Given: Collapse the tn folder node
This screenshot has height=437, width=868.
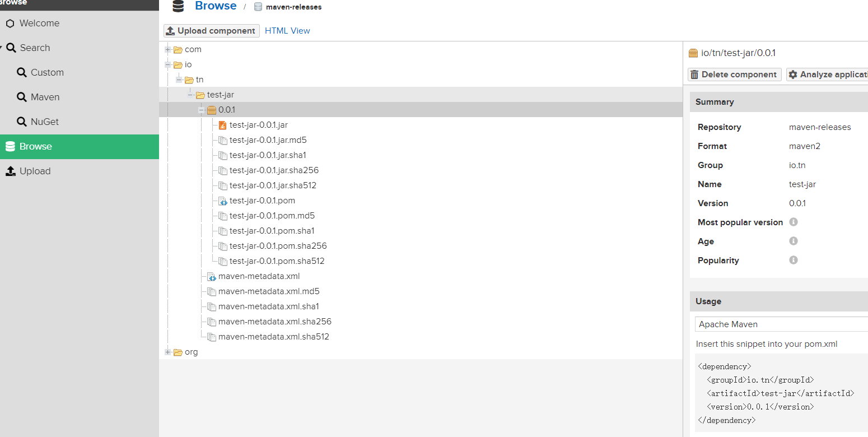Looking at the screenshot, I should (x=179, y=80).
